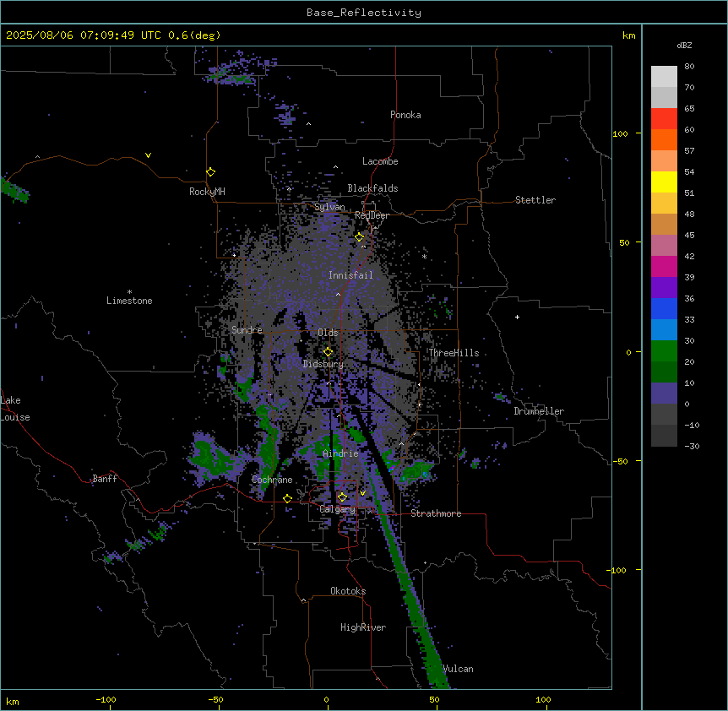Click the purple swatch below 39 in the legend
Image resolution: width=728 pixels, height=711 pixels.
click(664, 287)
